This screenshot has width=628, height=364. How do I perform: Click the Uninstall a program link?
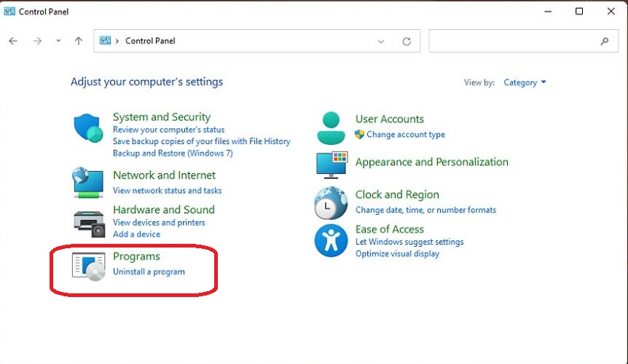pos(149,272)
